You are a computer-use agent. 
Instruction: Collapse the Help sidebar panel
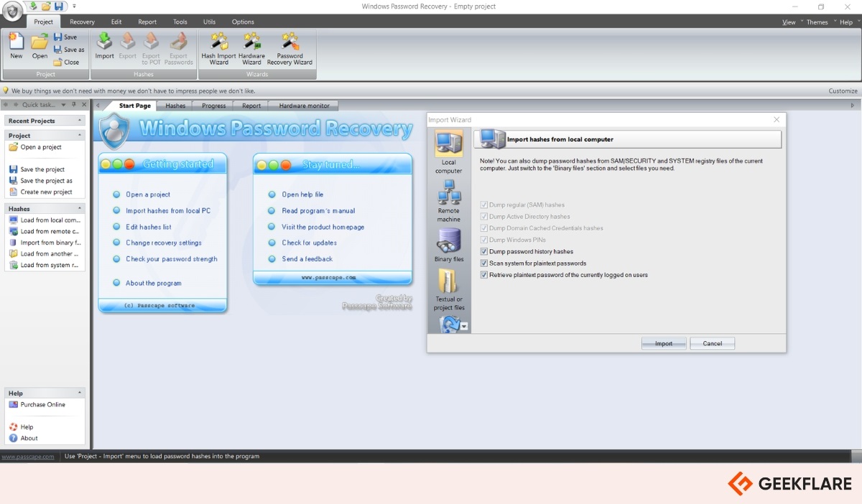click(80, 393)
